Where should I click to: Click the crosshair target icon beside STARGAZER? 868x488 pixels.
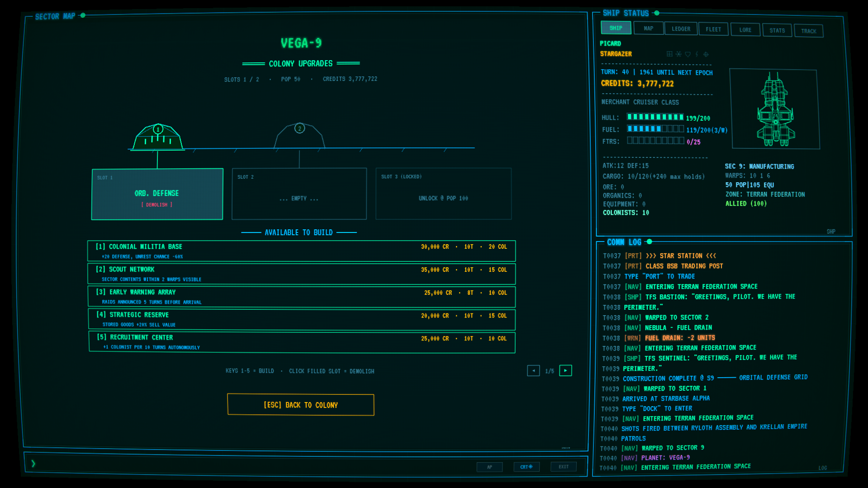point(706,54)
